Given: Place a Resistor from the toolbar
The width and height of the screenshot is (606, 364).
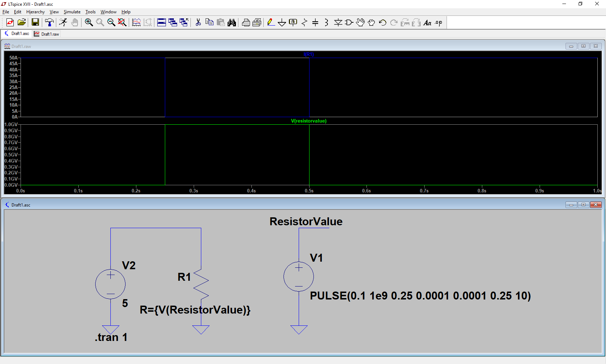Looking at the screenshot, I should tap(304, 22).
